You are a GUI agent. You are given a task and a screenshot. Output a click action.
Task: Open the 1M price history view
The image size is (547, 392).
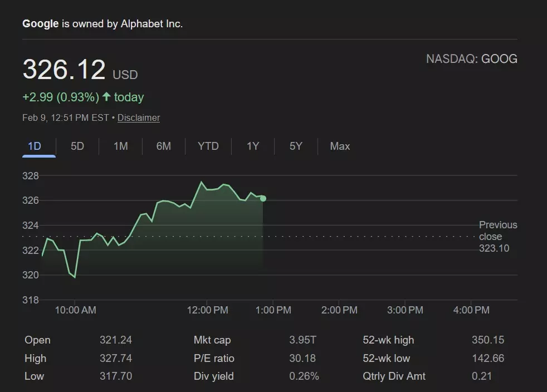pyautogui.click(x=120, y=146)
